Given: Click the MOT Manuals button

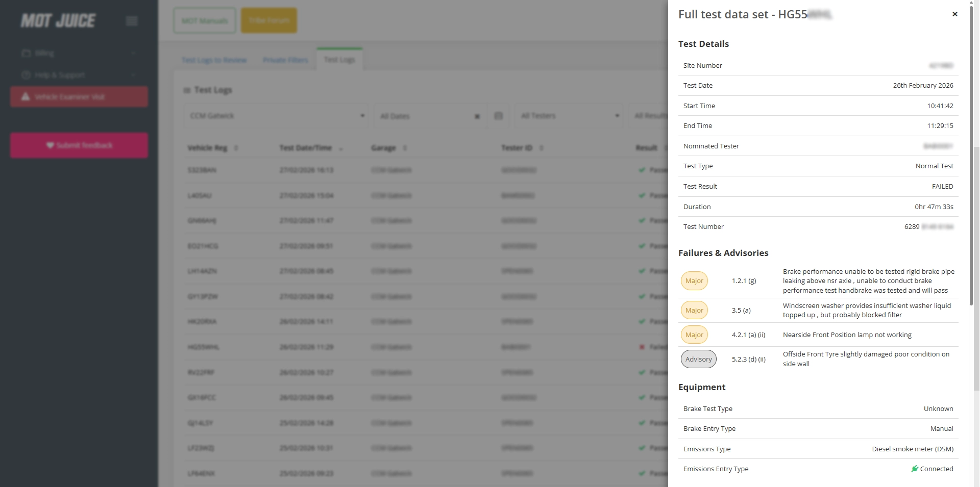Looking at the screenshot, I should (204, 20).
